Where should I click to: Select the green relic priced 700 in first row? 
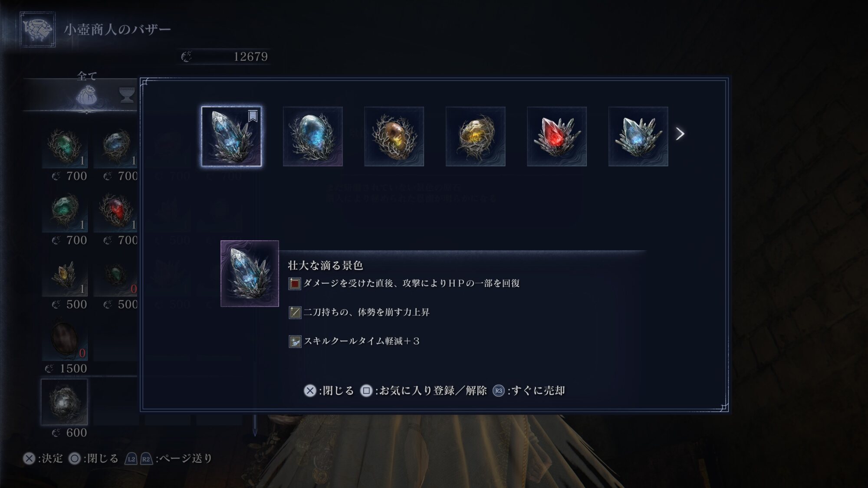(x=65, y=147)
